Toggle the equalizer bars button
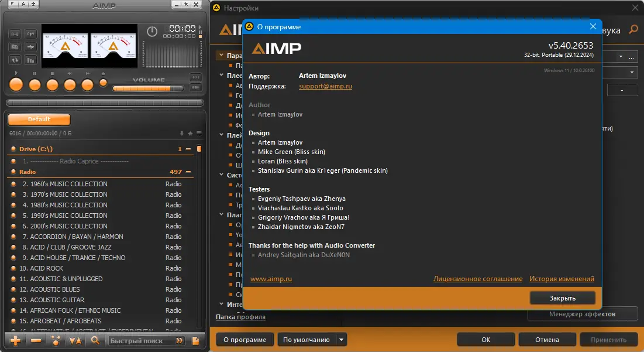Viewport: 644px width, 352px height. [x=30, y=60]
